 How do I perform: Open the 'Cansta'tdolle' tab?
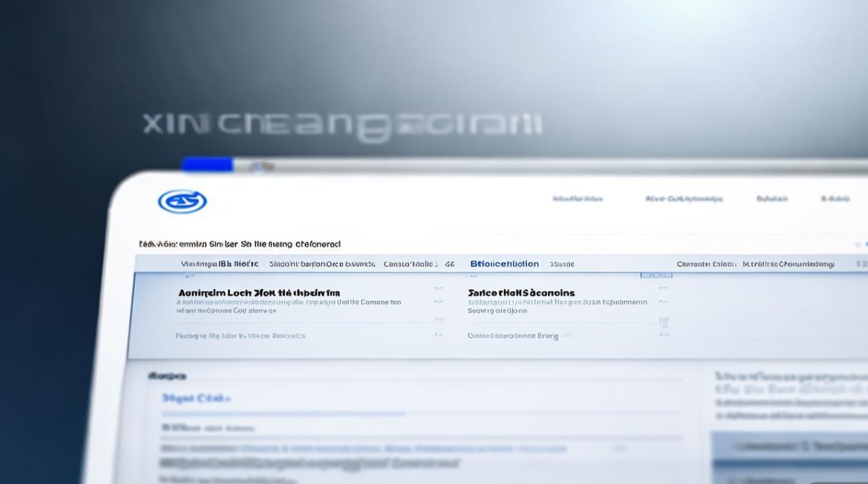410,264
